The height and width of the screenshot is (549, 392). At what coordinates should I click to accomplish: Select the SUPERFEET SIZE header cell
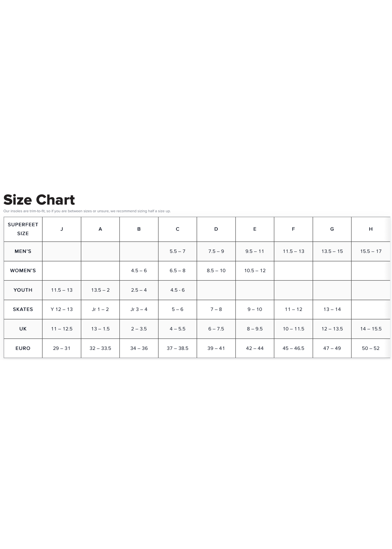pyautogui.click(x=23, y=229)
